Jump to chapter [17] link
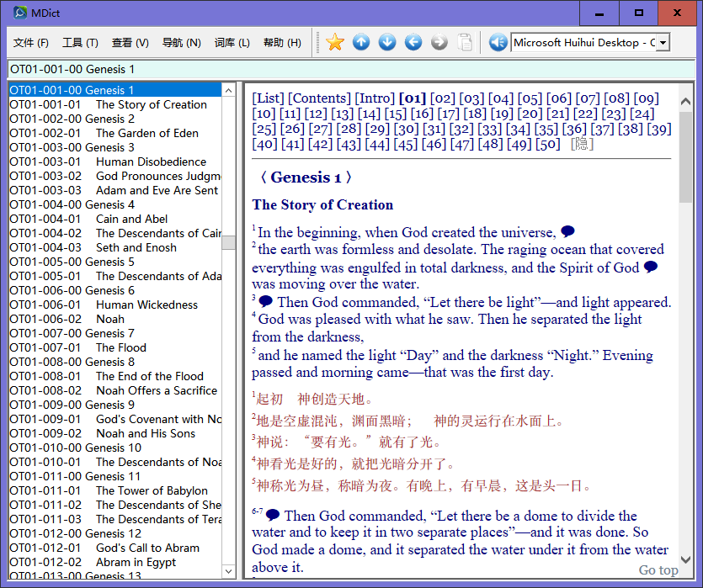This screenshot has width=703, height=588. [449, 114]
